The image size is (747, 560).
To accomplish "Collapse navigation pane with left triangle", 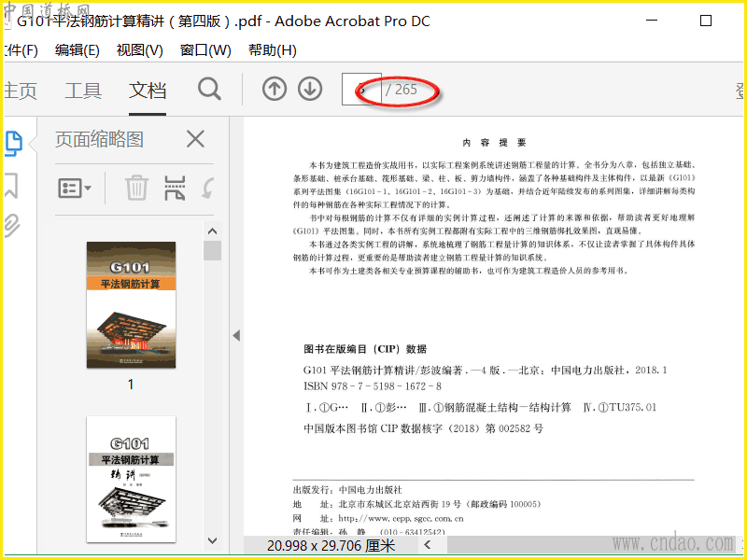I will 236,336.
